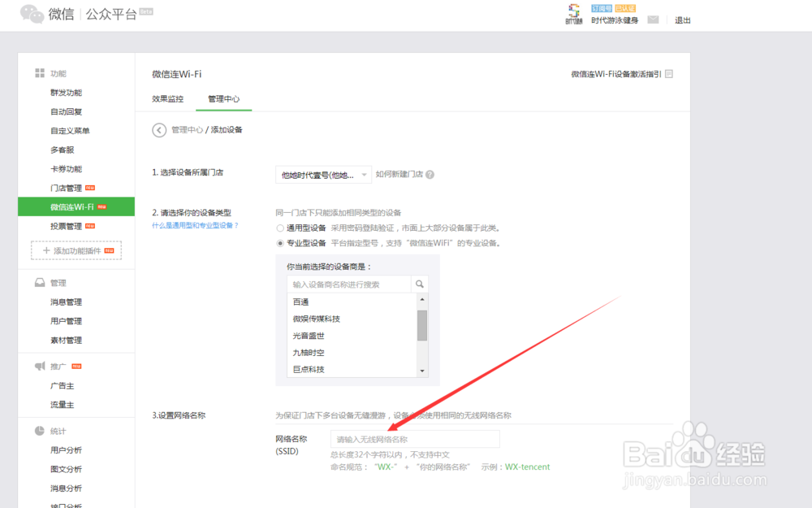Select vendor 巨点科技 from list
Screen dimensions: 812x508
(309, 370)
